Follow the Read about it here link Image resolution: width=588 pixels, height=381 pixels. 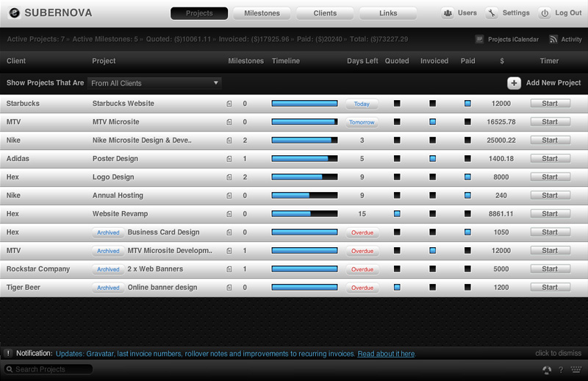click(x=386, y=354)
